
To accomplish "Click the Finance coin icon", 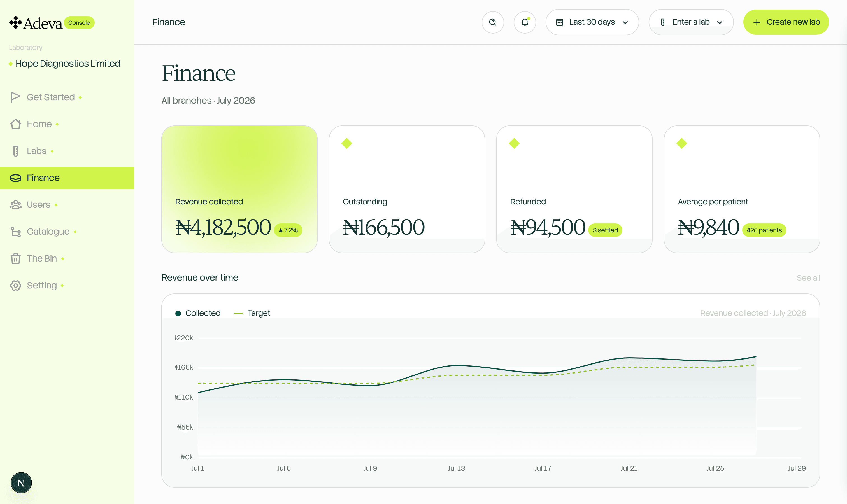I will click(15, 178).
